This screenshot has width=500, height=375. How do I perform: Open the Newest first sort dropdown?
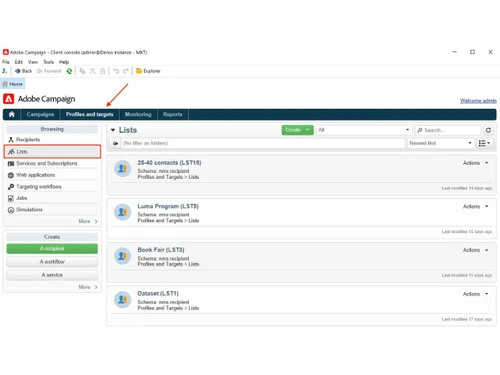(x=441, y=143)
